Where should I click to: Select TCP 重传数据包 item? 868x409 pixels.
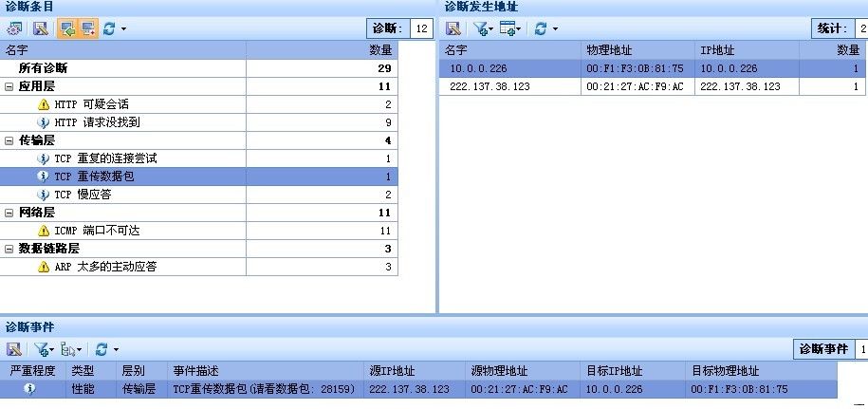point(198,177)
